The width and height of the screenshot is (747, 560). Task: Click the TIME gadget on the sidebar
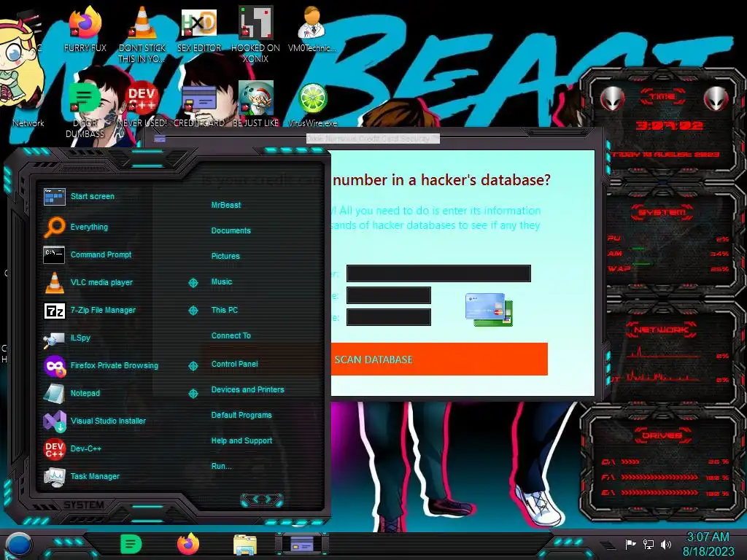point(662,124)
